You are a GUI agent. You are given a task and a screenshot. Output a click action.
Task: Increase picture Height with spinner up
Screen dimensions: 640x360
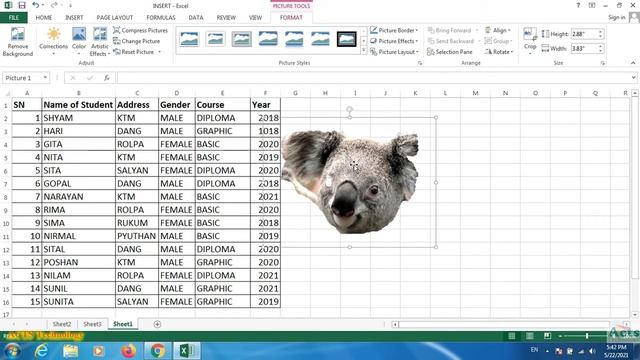click(600, 32)
